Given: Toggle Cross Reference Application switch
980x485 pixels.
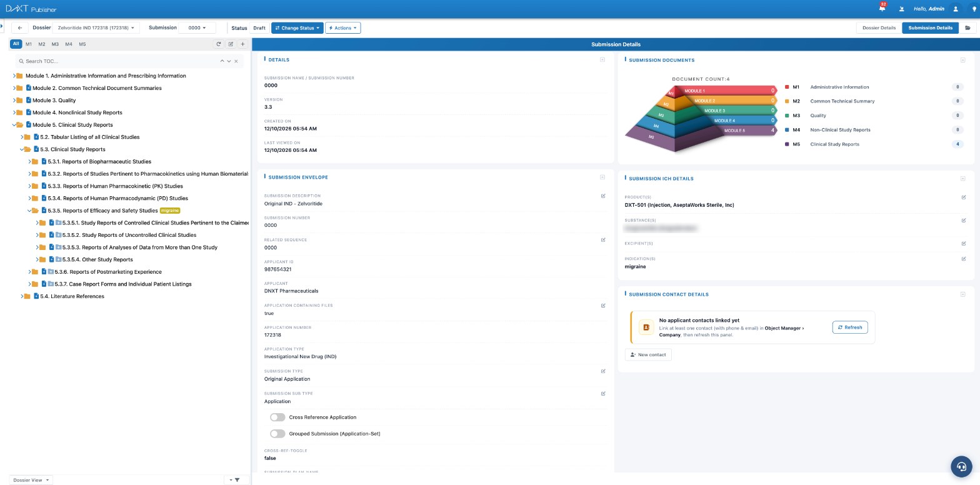Looking at the screenshot, I should tap(277, 417).
